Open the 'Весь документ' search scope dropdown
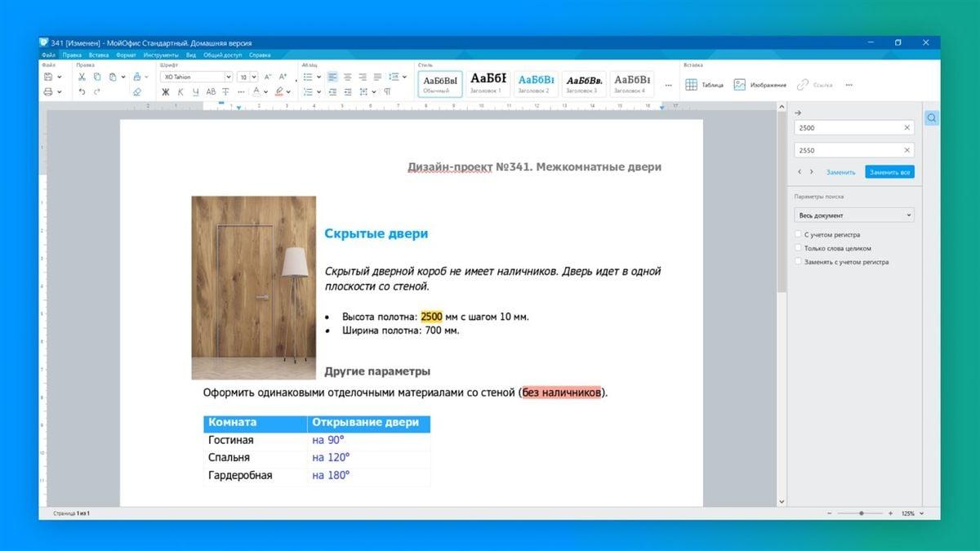The width and height of the screenshot is (980, 551). pos(853,216)
